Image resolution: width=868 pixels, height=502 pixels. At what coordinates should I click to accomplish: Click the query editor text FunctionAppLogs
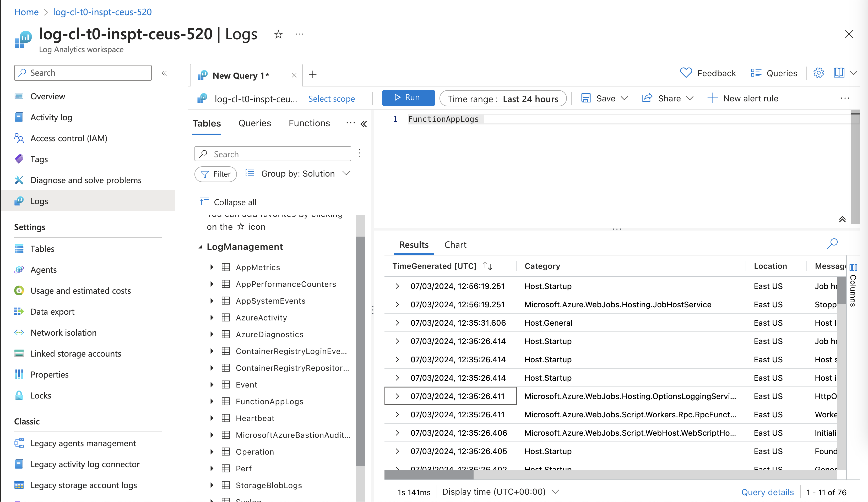[x=443, y=119]
